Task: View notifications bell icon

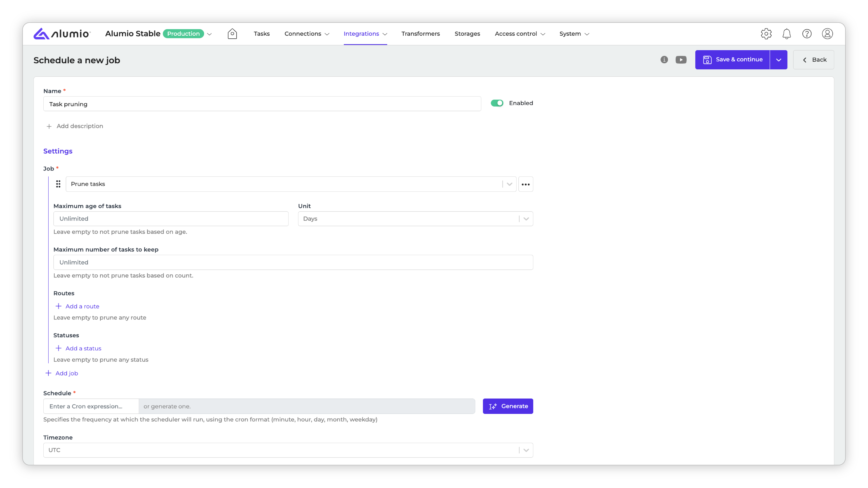Action: pos(786,34)
